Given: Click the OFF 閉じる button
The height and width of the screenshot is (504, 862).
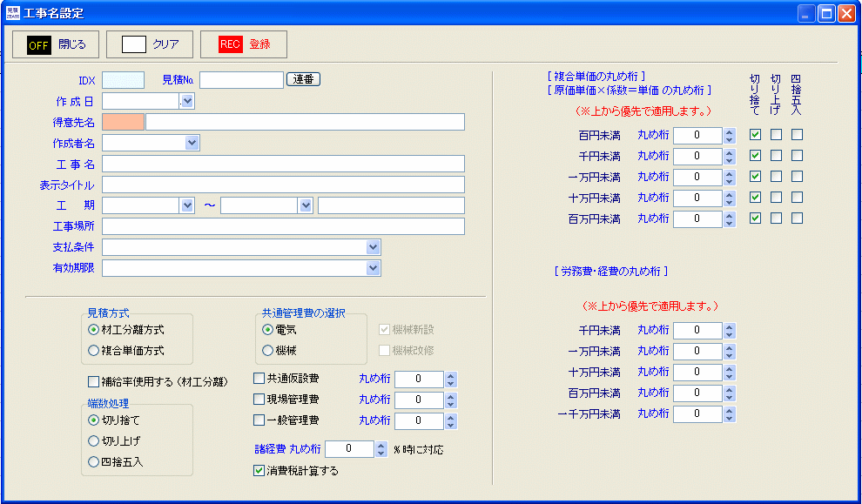Looking at the screenshot, I should tap(54, 44).
